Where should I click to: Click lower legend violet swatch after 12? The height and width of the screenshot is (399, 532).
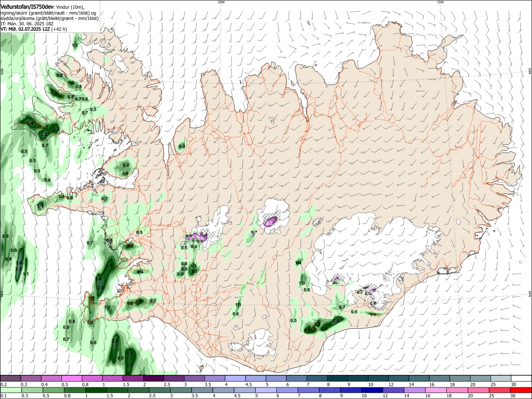[x=393, y=390]
